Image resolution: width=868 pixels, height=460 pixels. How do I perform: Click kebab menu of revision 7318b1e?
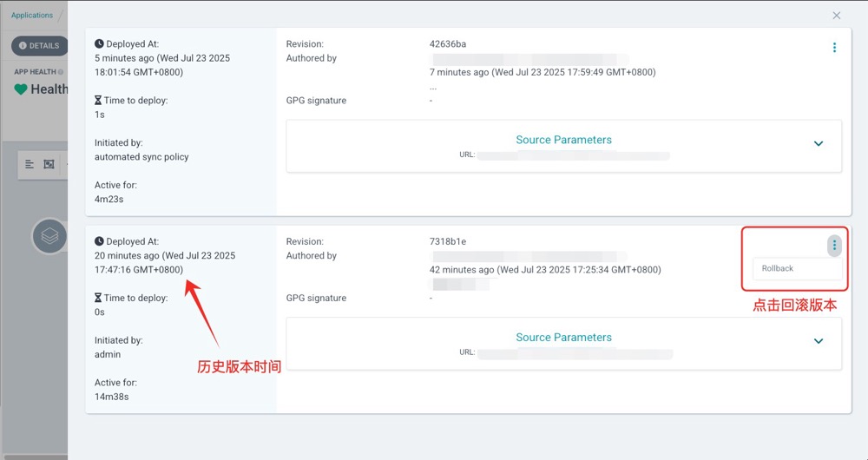[x=834, y=246]
